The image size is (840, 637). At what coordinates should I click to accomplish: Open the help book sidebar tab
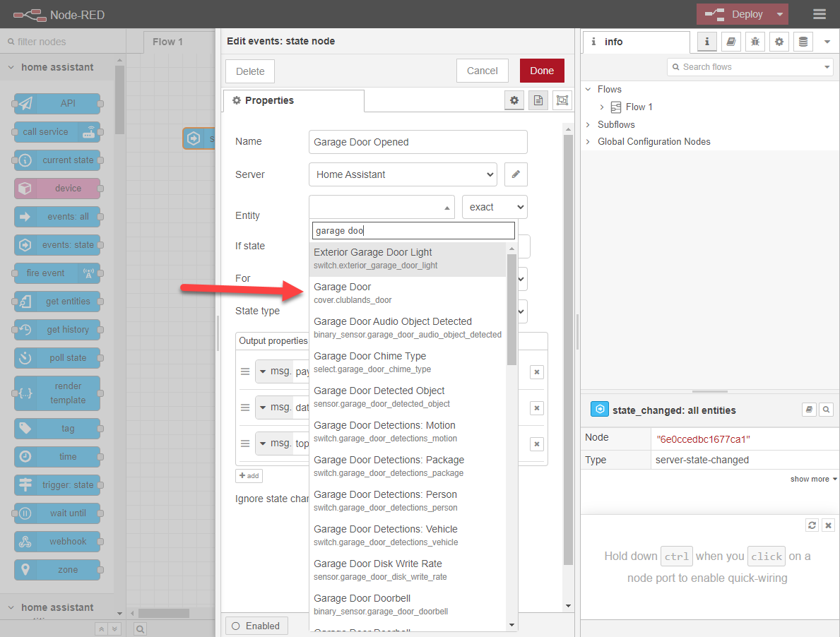tap(731, 42)
